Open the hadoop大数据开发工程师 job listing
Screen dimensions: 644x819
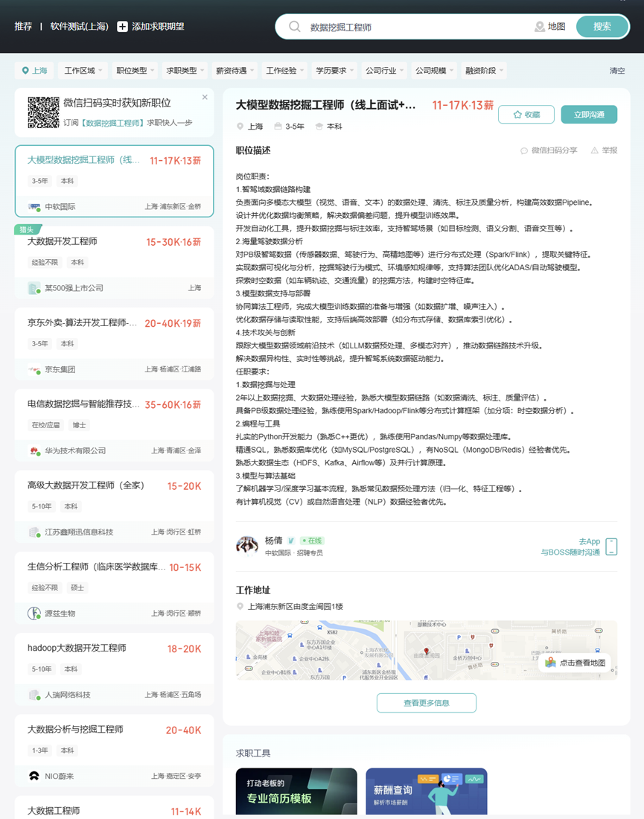(115, 669)
